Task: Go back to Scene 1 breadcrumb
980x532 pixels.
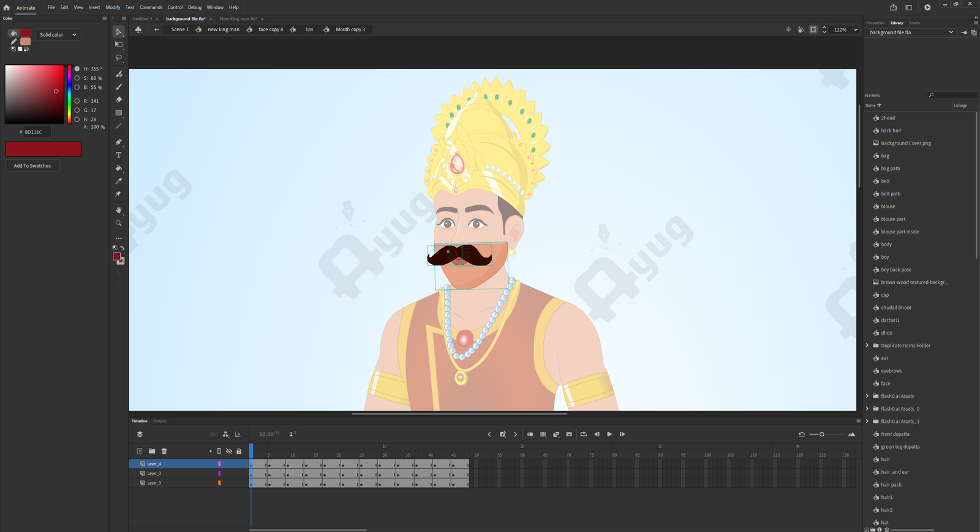Action: point(179,29)
